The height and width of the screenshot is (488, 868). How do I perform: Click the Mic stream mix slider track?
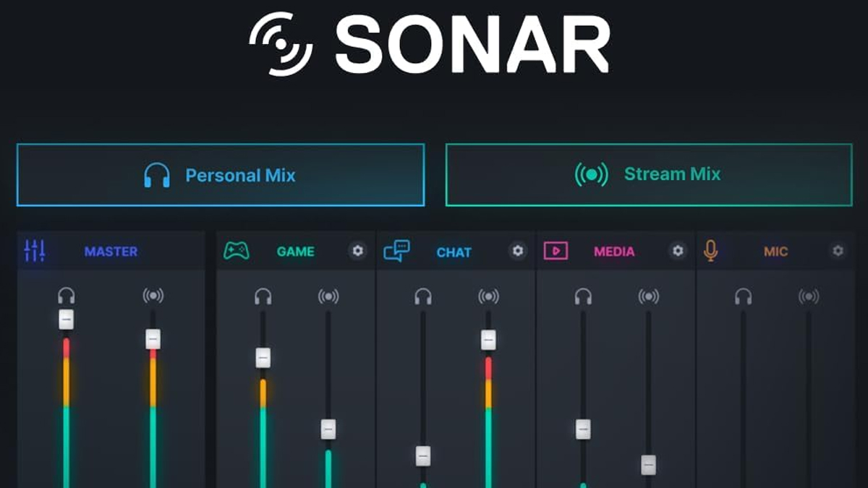pyautogui.click(x=809, y=399)
